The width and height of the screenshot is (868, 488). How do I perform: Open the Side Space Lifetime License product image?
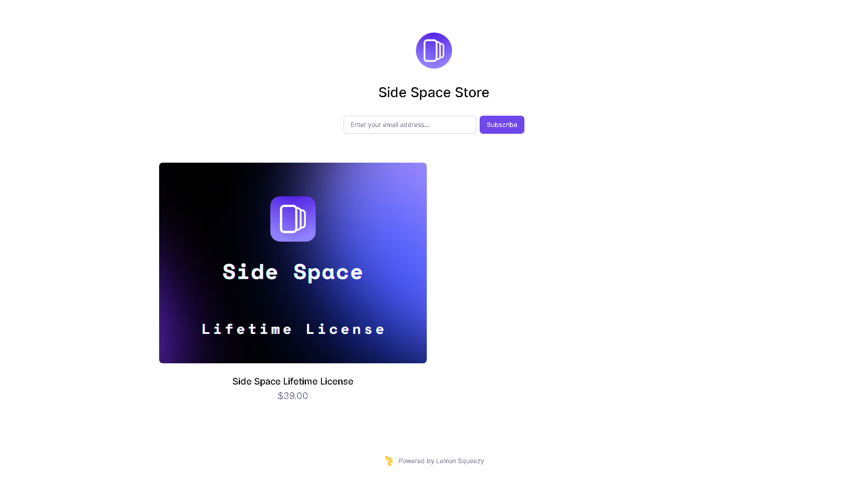tap(293, 263)
